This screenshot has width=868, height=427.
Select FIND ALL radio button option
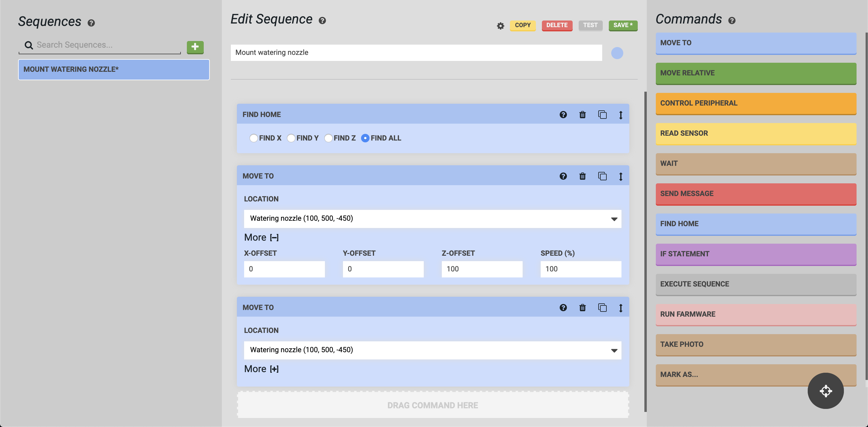[365, 138]
